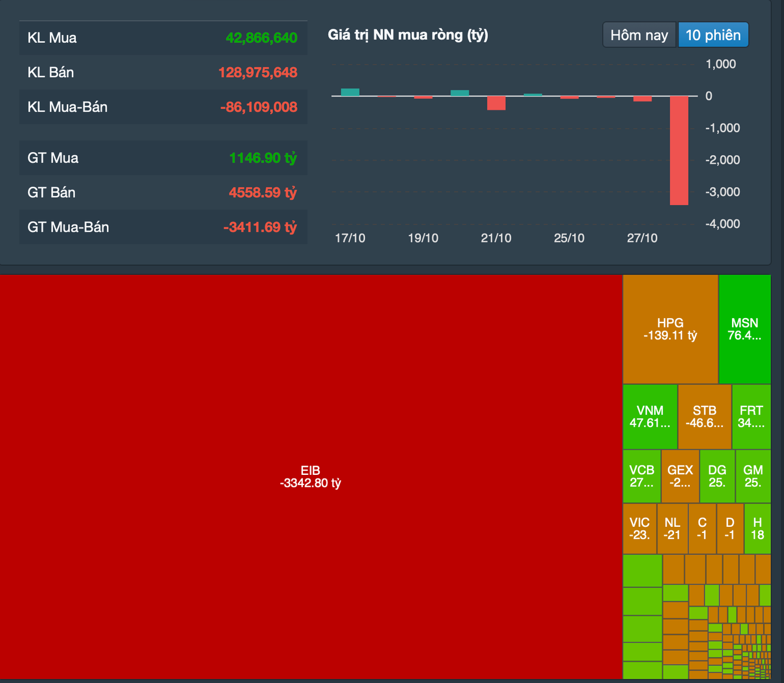Image resolution: width=784 pixels, height=683 pixels.
Task: Select the GT Bán row
Action: tap(163, 192)
